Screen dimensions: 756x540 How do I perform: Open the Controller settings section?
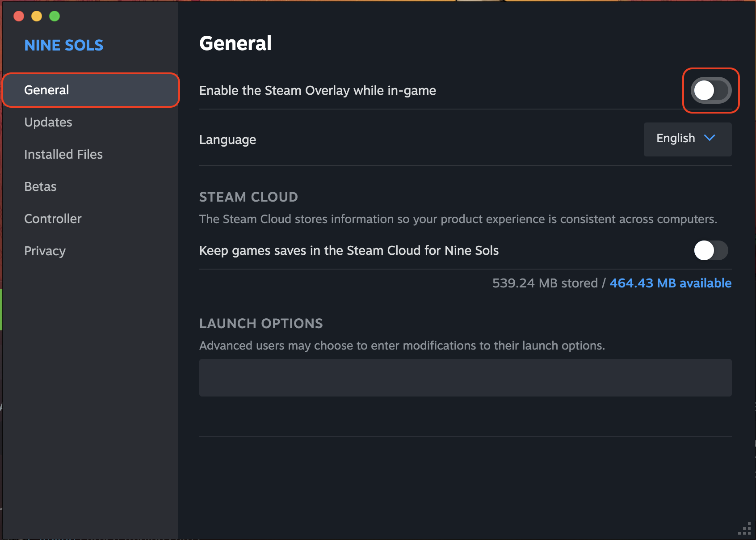[x=53, y=219]
